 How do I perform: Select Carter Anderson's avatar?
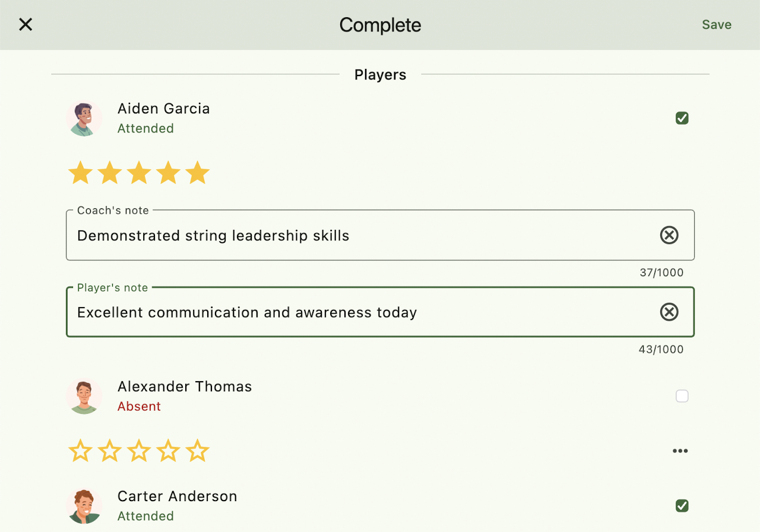click(x=84, y=506)
